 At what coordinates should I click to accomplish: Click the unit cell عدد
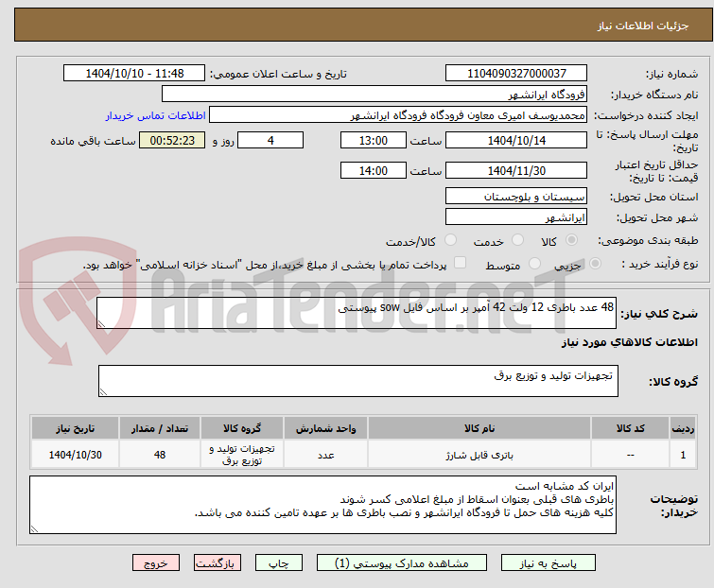pyautogui.click(x=325, y=454)
